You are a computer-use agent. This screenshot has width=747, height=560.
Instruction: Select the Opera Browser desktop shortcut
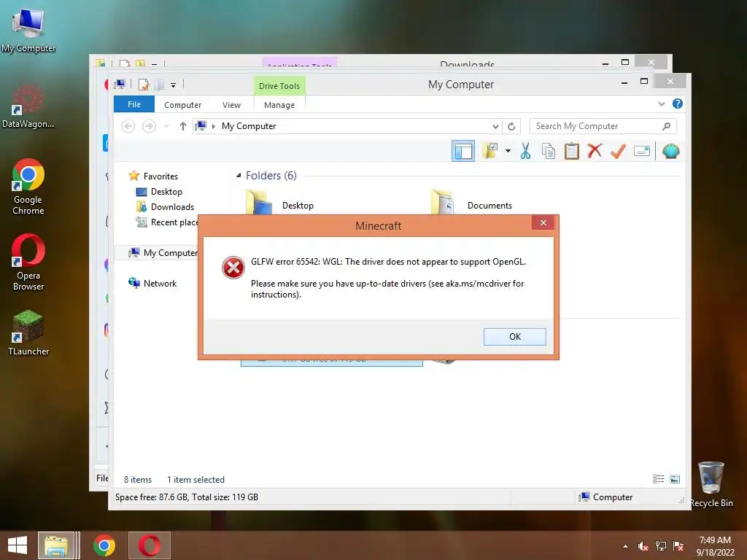(28, 262)
